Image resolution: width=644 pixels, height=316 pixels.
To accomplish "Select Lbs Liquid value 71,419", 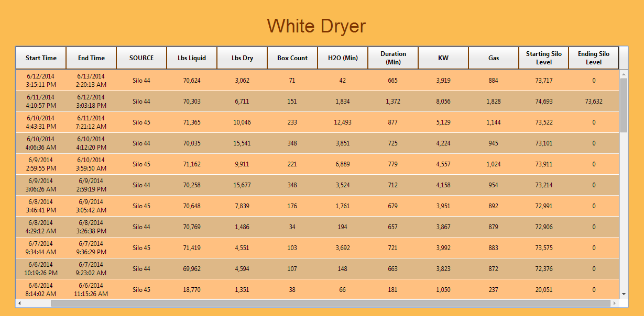I will (x=192, y=248).
